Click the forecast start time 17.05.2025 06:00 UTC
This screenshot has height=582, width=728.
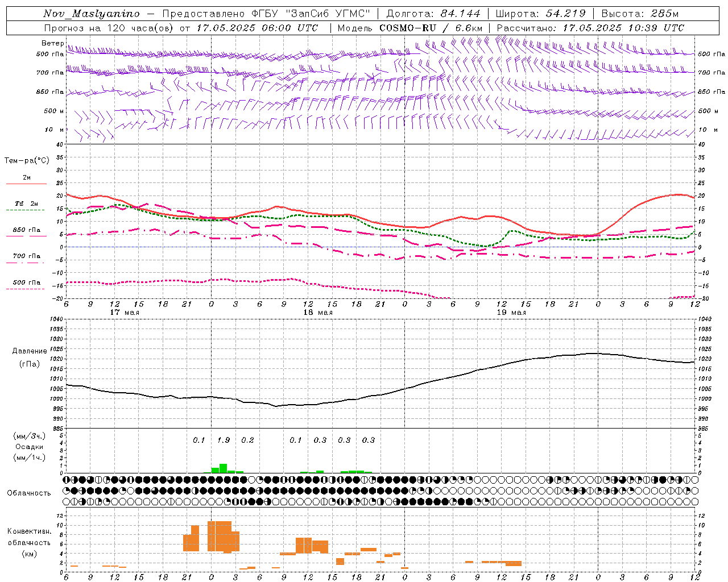click(x=257, y=28)
